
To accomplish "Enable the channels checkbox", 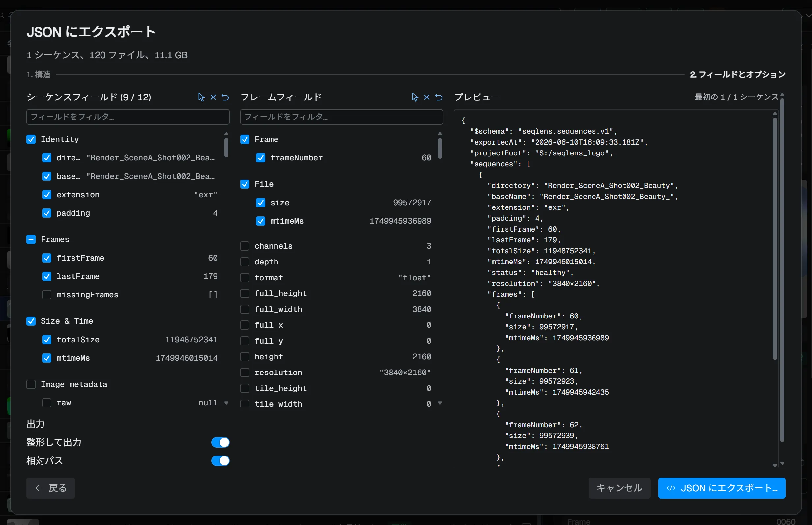I will tap(245, 246).
